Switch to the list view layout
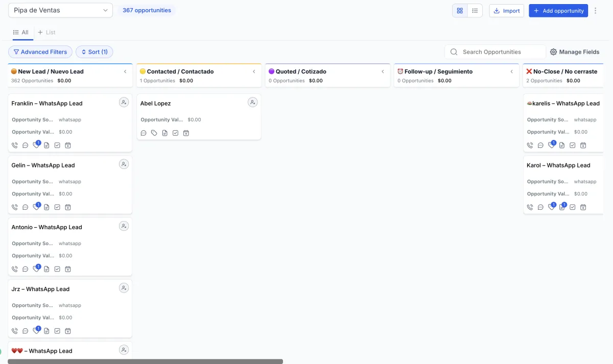This screenshot has height=364, width=613. click(475, 11)
